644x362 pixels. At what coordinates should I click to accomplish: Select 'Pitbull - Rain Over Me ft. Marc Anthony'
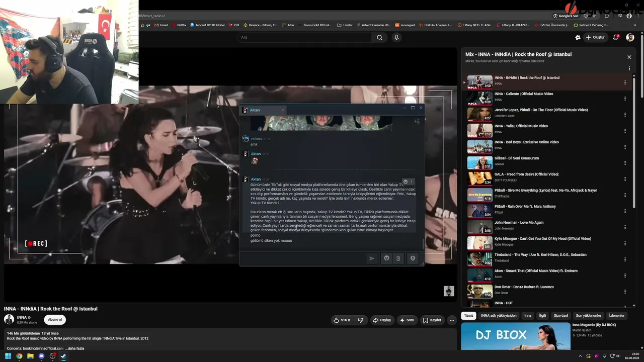coord(525,207)
